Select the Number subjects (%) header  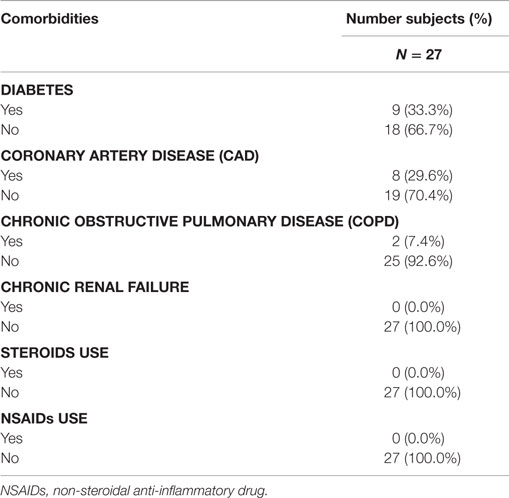(419, 19)
